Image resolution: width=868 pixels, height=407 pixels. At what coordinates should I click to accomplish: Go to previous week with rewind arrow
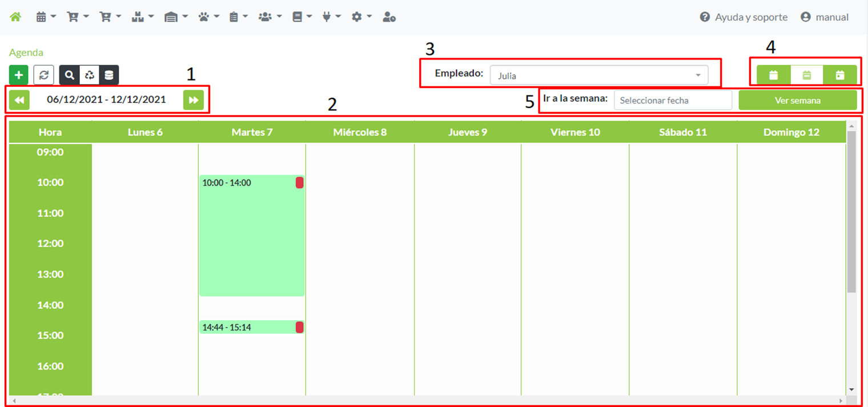(19, 100)
